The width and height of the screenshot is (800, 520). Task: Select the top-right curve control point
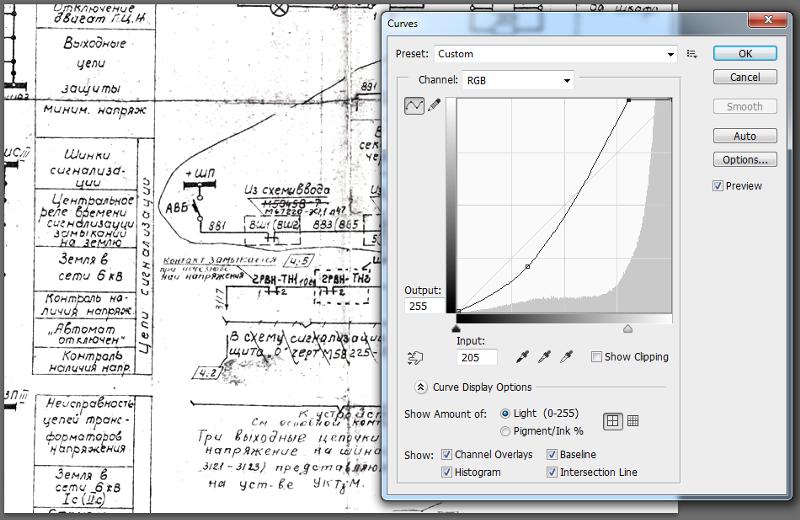pos(629,100)
